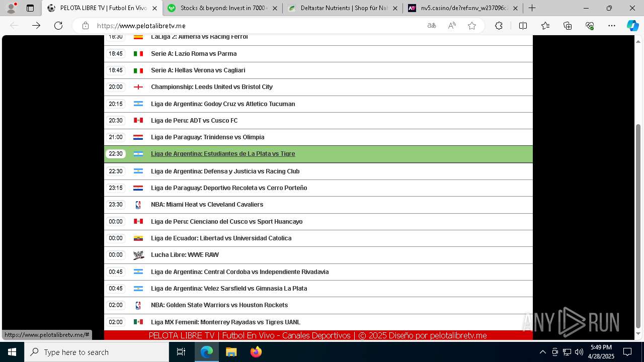
Task: Show hidden system tray icons
Action: coord(542,352)
